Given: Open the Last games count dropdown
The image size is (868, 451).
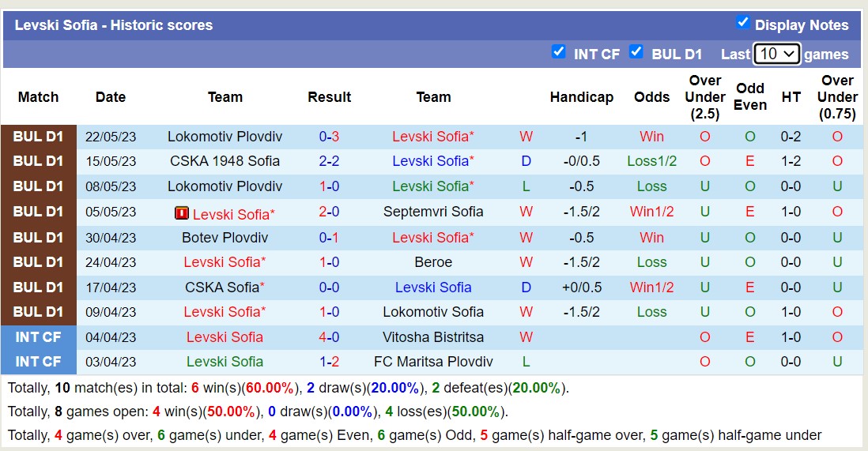Looking at the screenshot, I should tap(777, 54).
